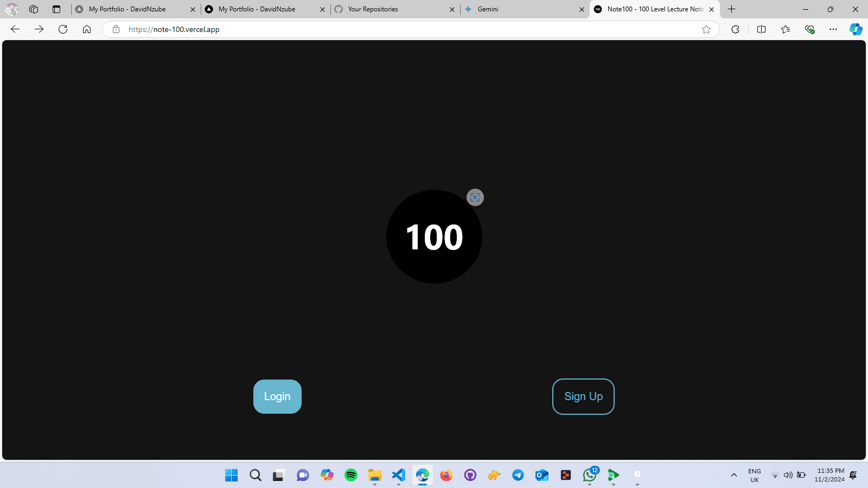Viewport: 868px width, 488px height.
Task: Open browser extensions menu
Action: 735,29
